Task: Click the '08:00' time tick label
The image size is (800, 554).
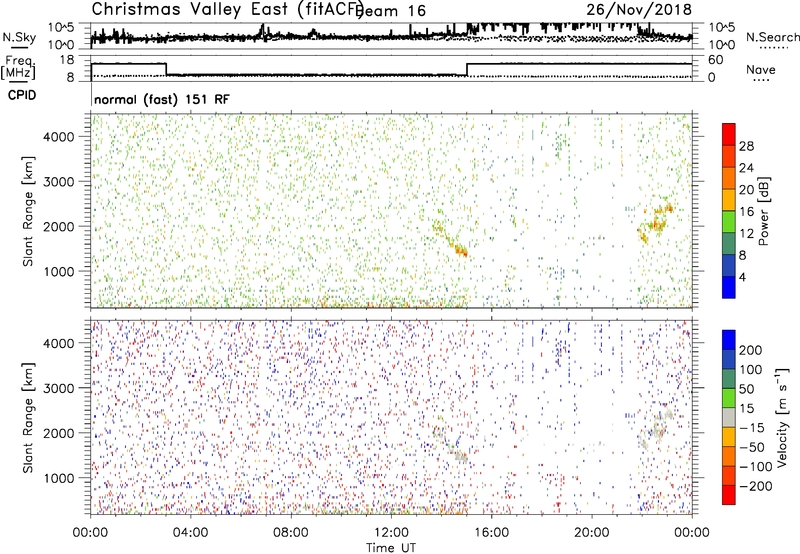Action: 291,533
